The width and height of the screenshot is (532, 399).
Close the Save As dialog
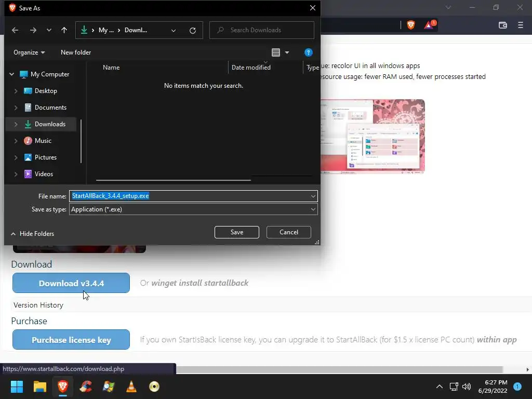(x=312, y=8)
